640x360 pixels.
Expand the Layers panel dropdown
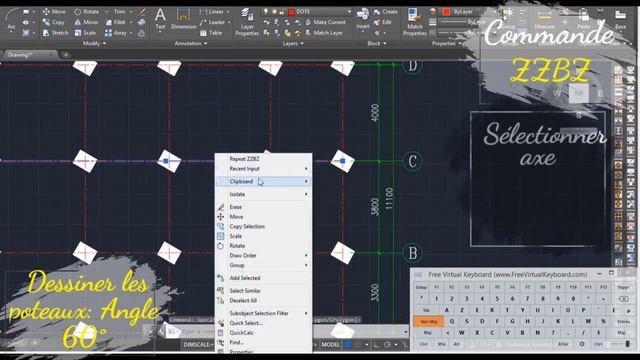pos(293,43)
